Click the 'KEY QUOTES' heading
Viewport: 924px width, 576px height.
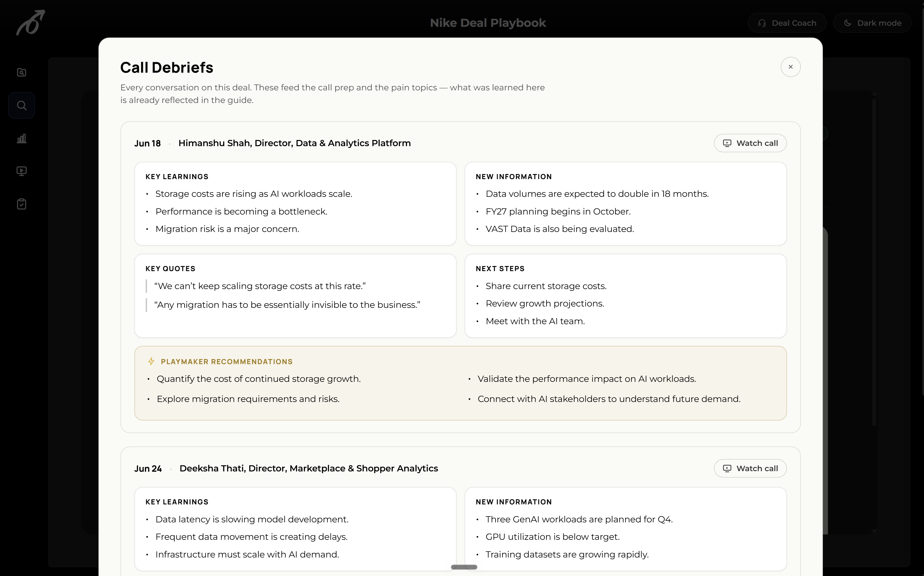tap(170, 269)
